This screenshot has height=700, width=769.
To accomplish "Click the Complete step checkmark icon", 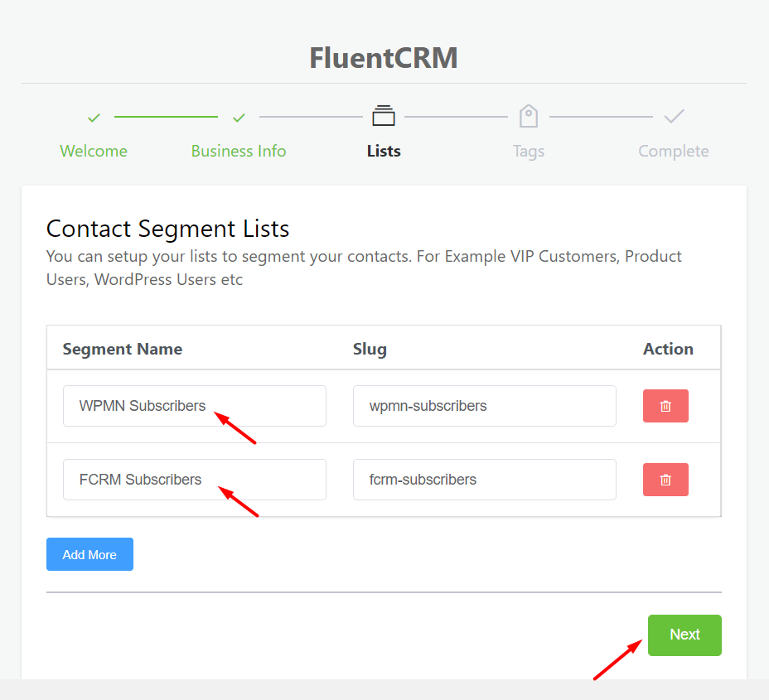I will (674, 117).
